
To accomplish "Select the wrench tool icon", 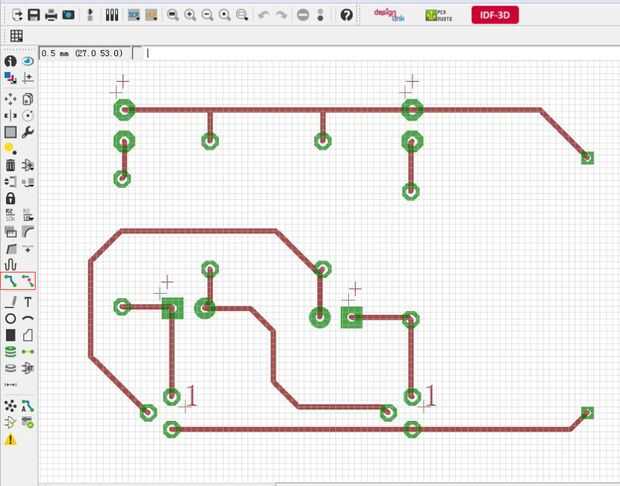I will click(x=28, y=132).
